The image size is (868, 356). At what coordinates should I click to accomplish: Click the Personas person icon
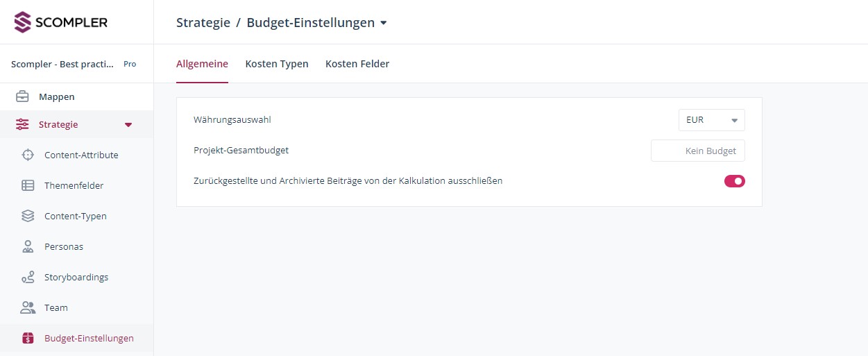coord(28,246)
